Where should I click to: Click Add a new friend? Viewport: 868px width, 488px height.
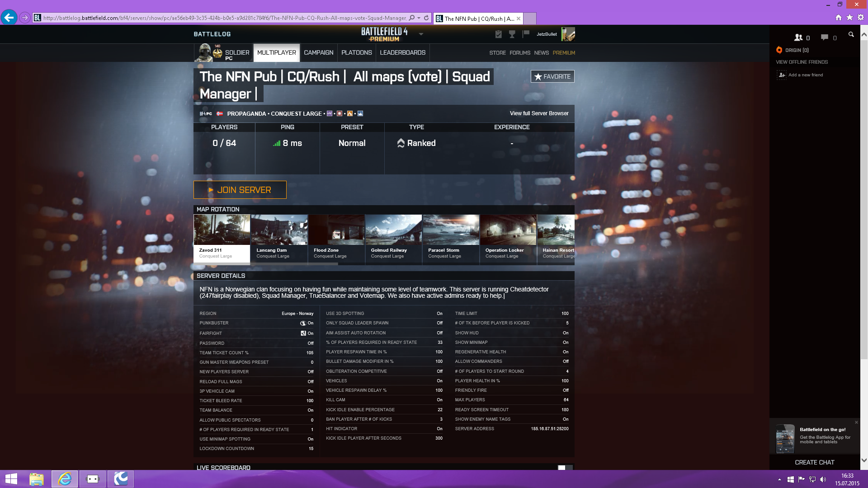(805, 75)
